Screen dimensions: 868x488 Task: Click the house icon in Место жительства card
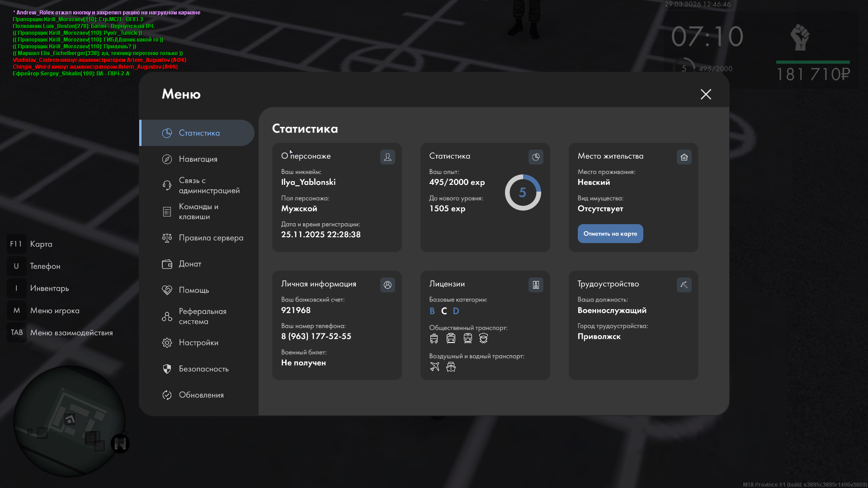click(684, 157)
